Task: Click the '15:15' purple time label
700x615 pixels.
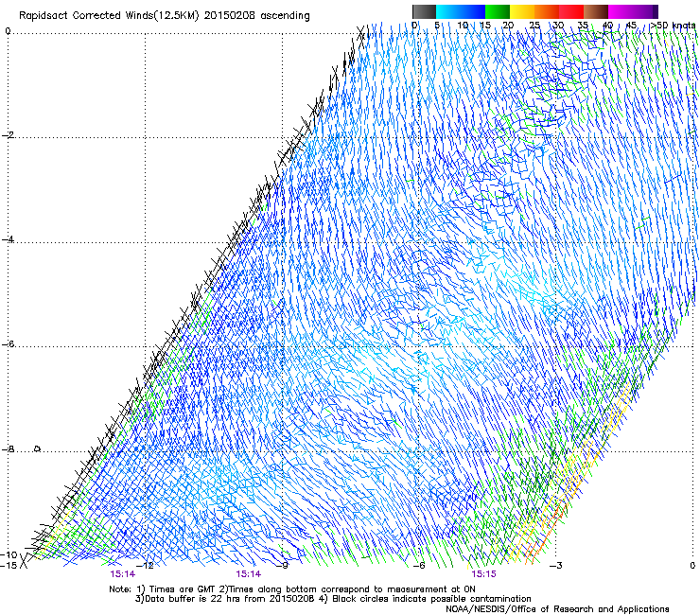Action: 483,574
